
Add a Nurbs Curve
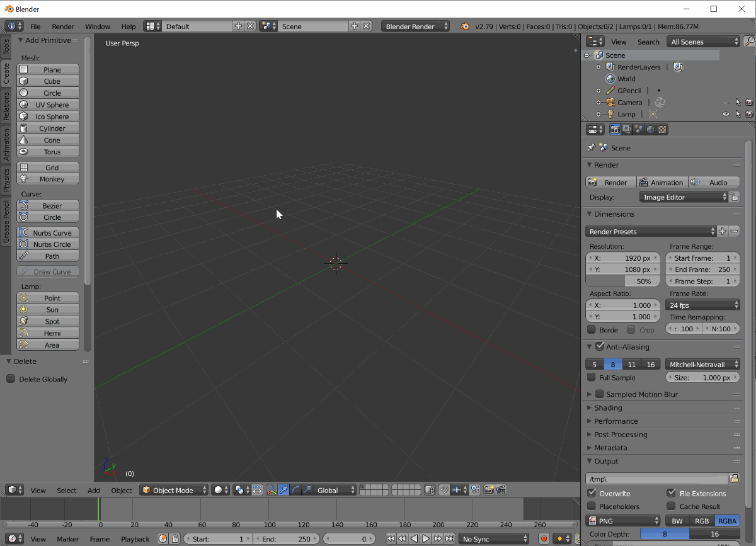click(48, 232)
